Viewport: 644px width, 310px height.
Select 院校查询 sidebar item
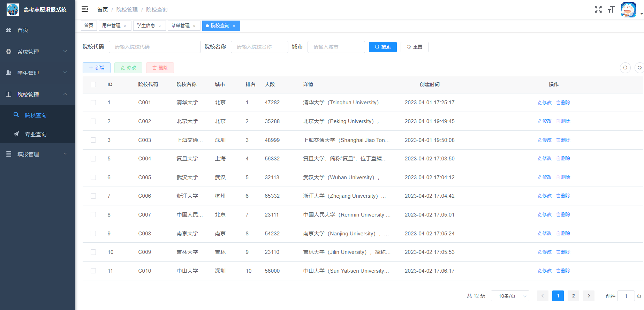[x=37, y=115]
